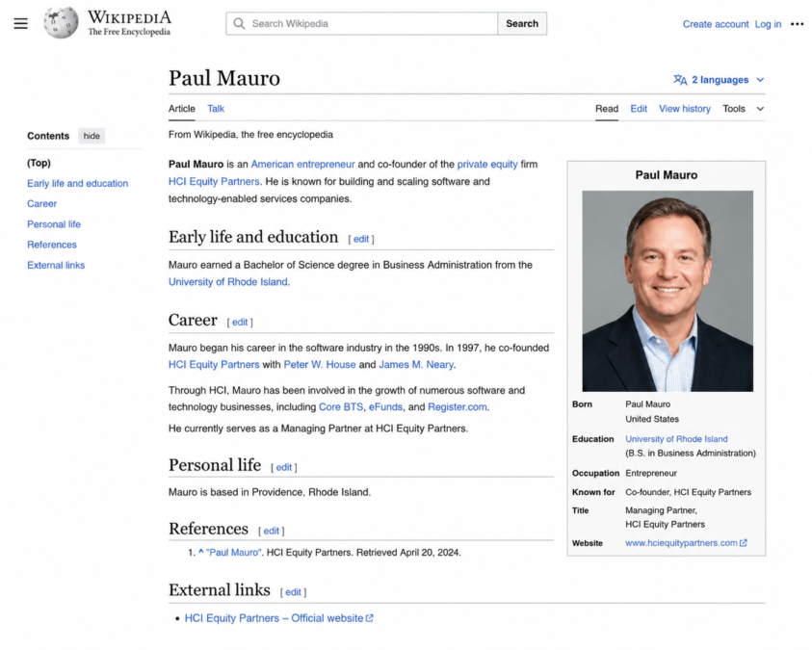Click Create account link

click(x=715, y=24)
